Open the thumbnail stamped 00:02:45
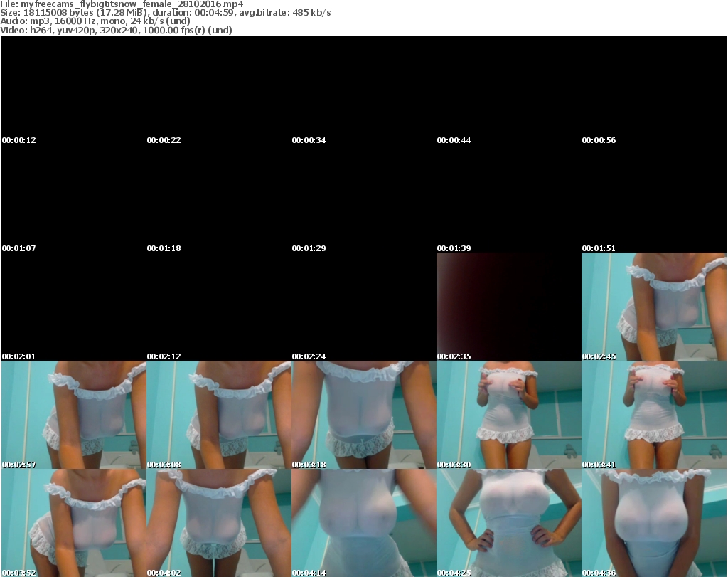 [654, 307]
